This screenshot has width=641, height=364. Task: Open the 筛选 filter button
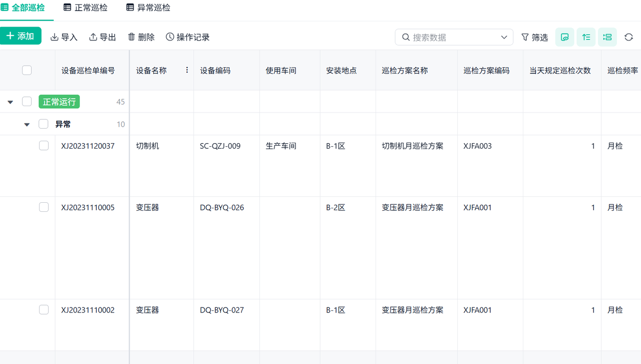535,37
